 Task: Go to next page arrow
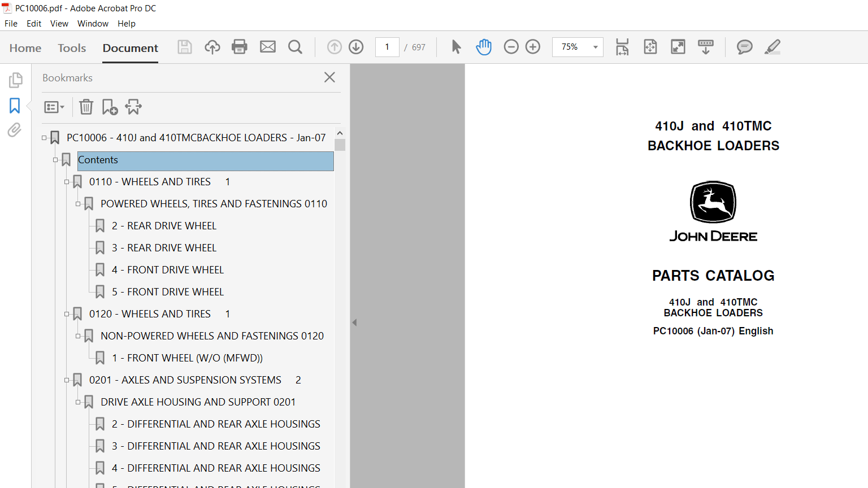[356, 47]
